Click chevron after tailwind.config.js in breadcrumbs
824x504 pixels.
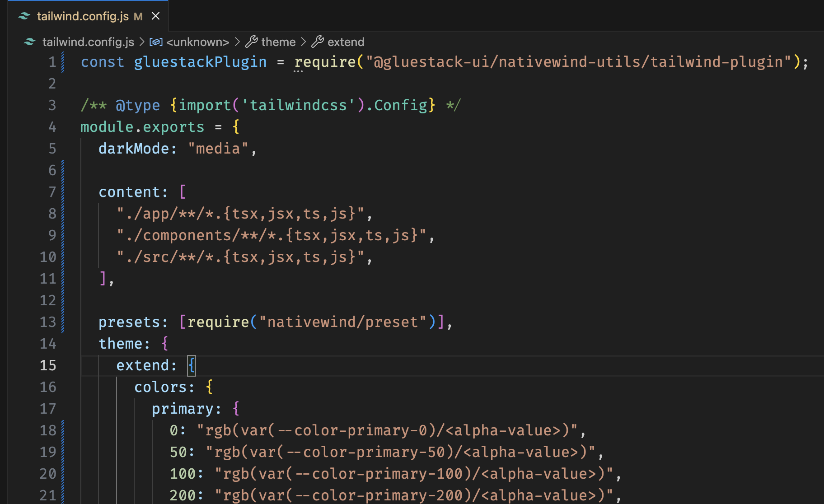pos(142,42)
